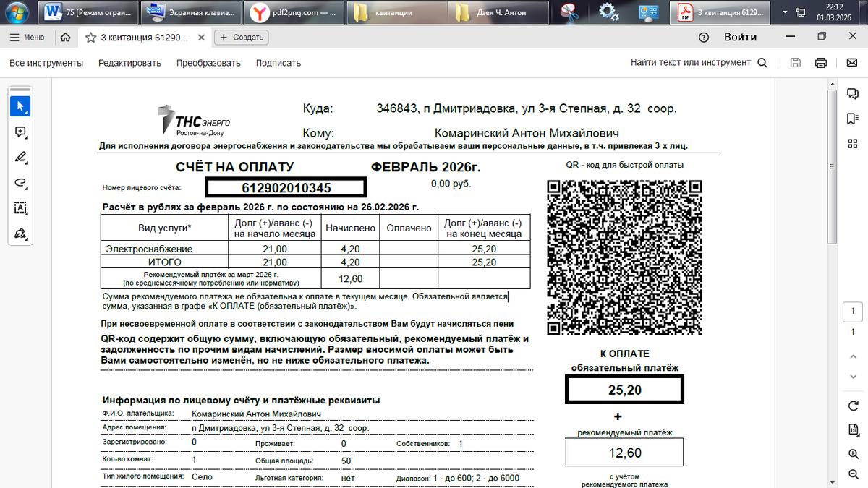
Task: Open the bookmarks panel in right sidebar
Action: click(x=853, y=119)
